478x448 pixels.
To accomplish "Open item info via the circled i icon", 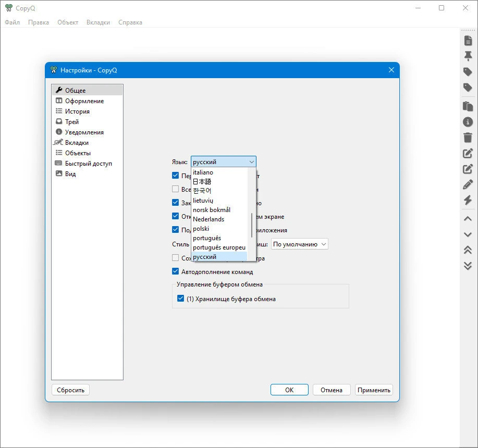I will pos(468,122).
